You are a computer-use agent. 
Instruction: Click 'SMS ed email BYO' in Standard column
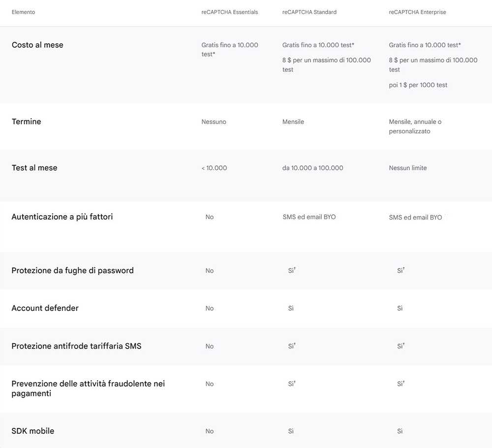(309, 217)
